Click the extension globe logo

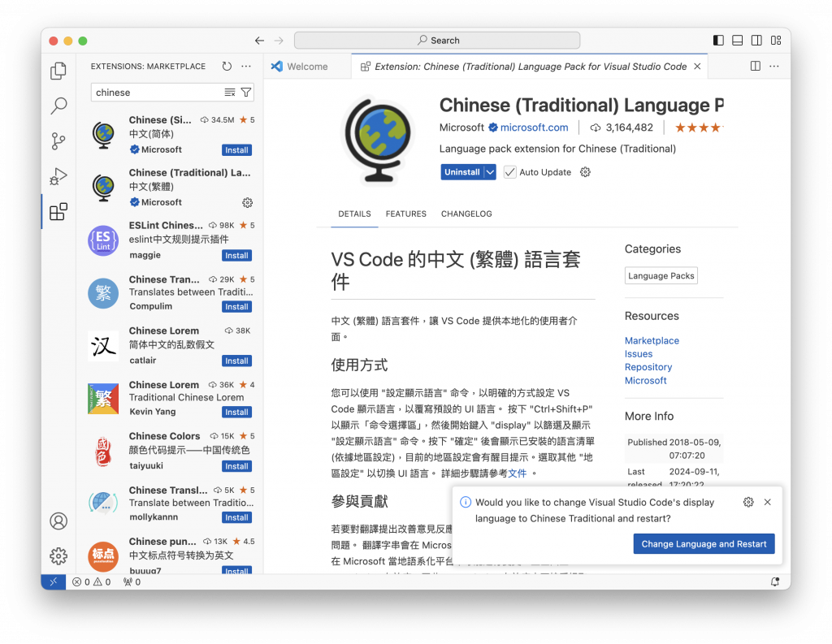[x=378, y=141]
